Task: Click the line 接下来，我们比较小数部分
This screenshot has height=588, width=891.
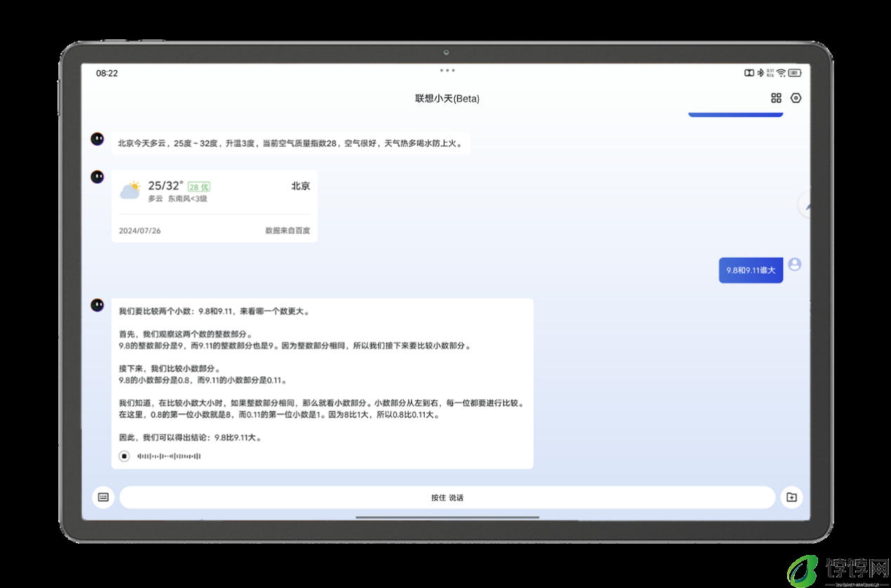Action: click(169, 368)
